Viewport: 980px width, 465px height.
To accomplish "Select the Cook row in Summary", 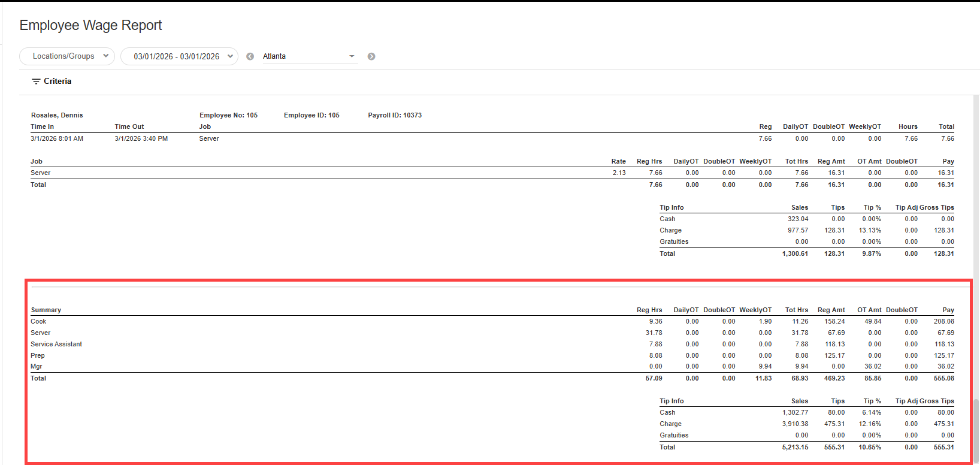I will pos(38,321).
